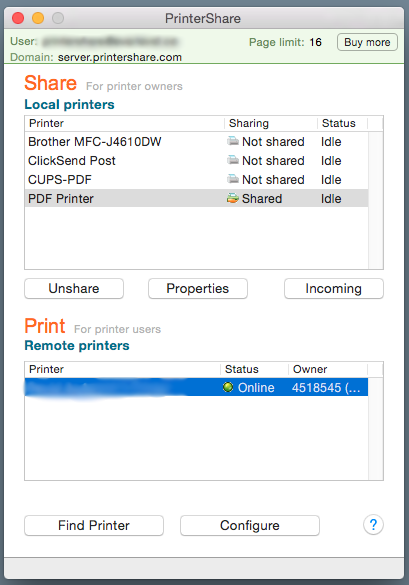Buy more pages with the Buy more button
The image size is (409, 585).
[x=367, y=42]
